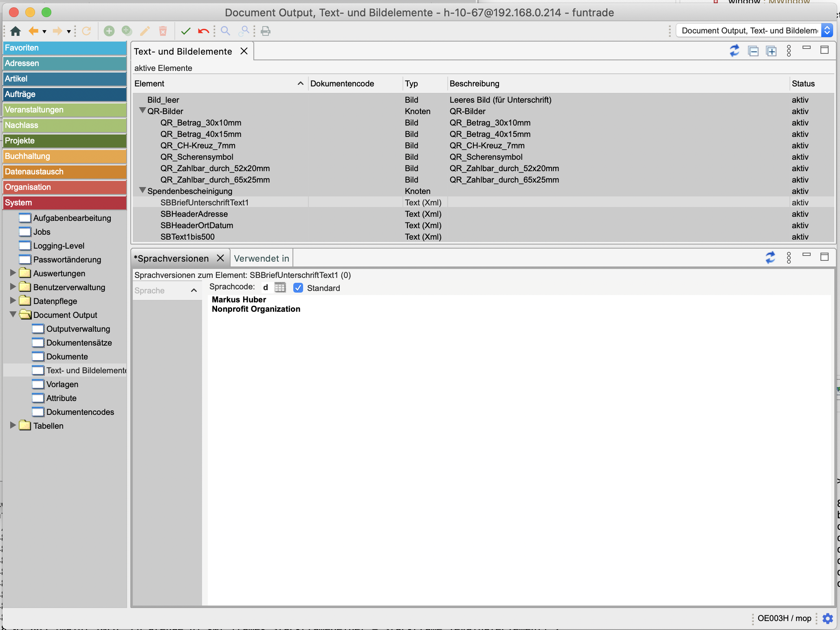
Task: Collapse the Spendenbescheinigung node
Action: click(x=143, y=191)
